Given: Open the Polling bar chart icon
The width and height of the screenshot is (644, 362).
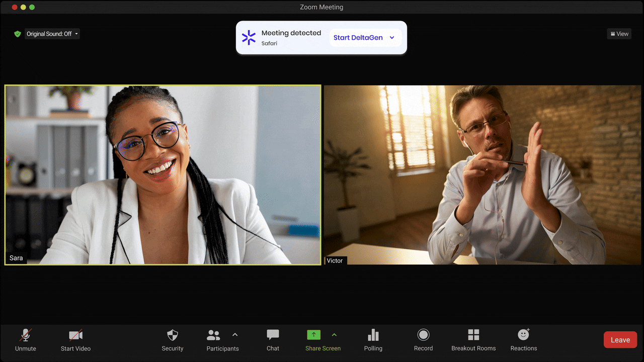Looking at the screenshot, I should point(373,335).
